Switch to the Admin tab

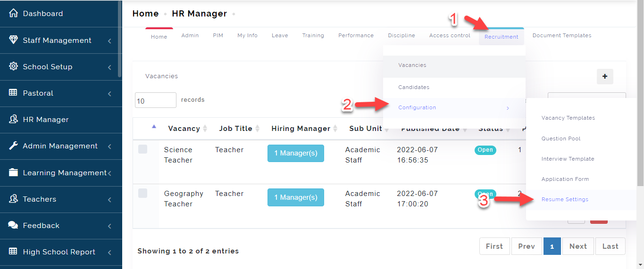tap(190, 35)
